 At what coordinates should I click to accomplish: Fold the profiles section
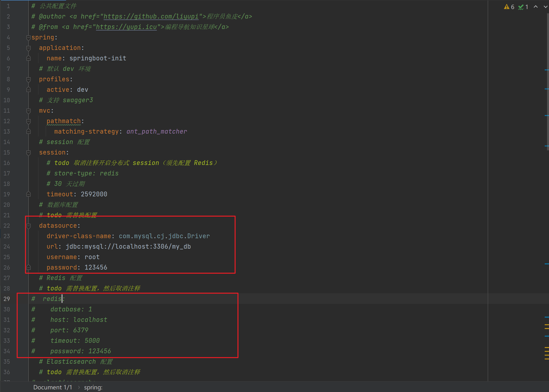(29, 79)
